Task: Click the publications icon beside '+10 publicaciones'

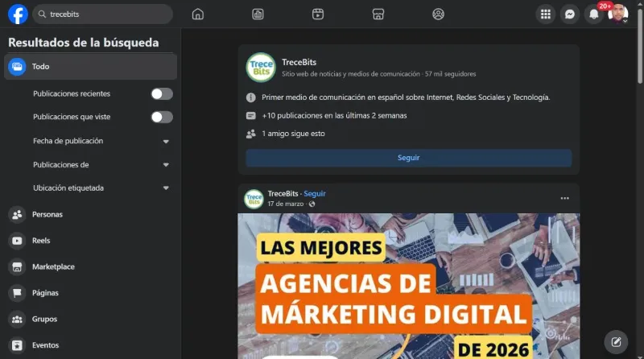Action: tap(250, 116)
